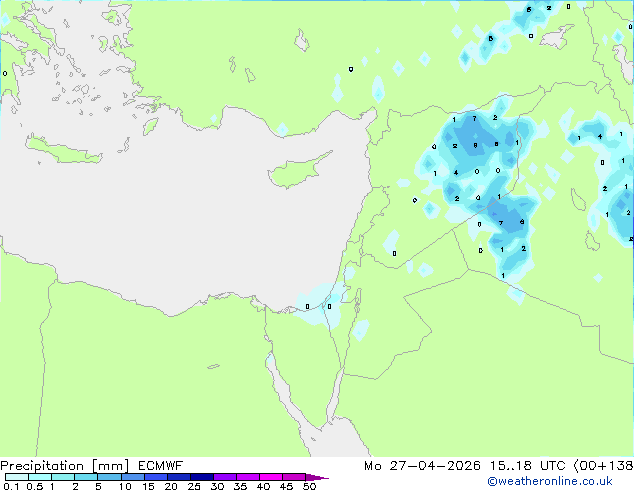Click the '50' legend scale label
Image resolution: width=634 pixels, height=490 pixels.
coord(310,486)
